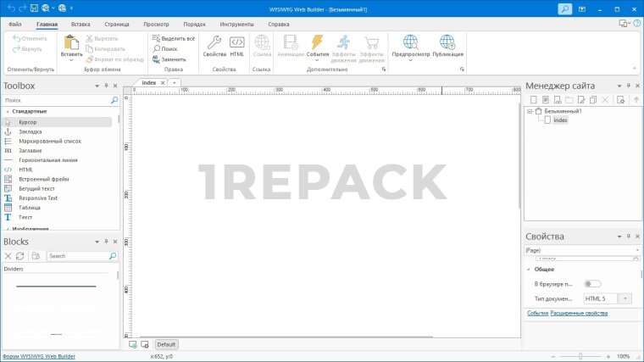Click the Default breakpoint button
The height and width of the screenshot is (362, 644).
tap(166, 344)
